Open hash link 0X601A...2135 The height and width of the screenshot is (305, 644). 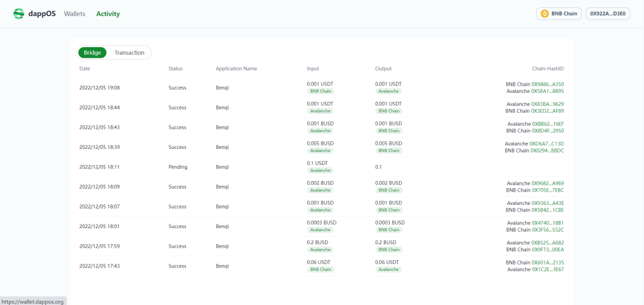pyautogui.click(x=547, y=263)
